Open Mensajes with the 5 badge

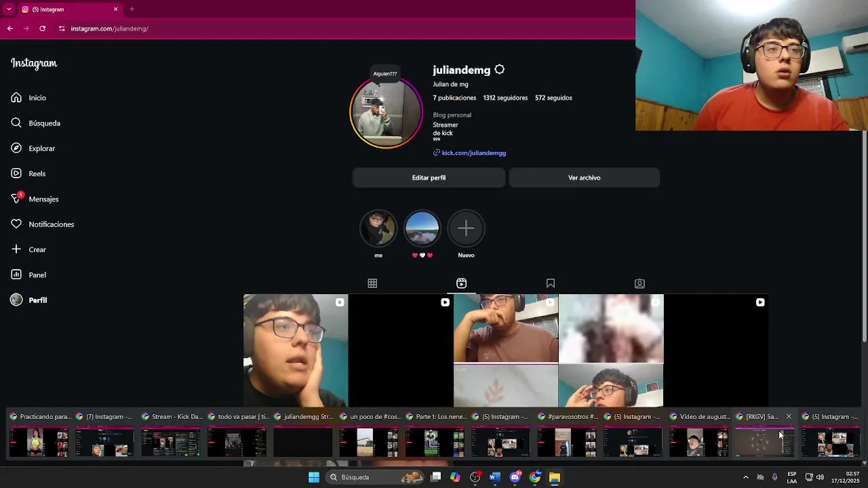coord(35,199)
